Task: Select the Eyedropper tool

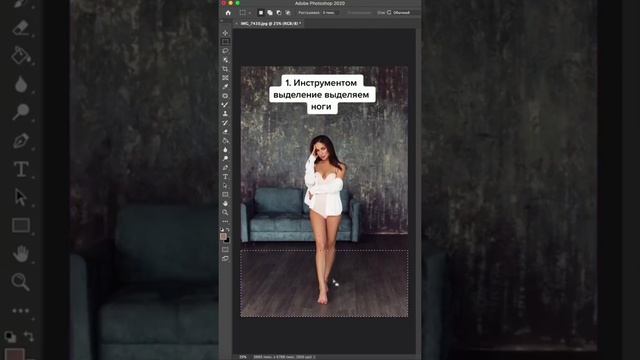Action: coord(225,87)
